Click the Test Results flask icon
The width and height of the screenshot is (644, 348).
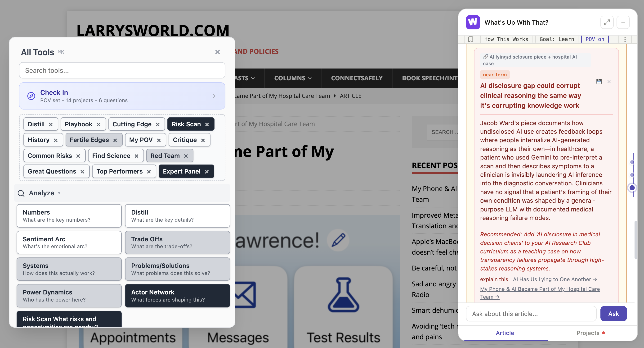pyautogui.click(x=343, y=295)
